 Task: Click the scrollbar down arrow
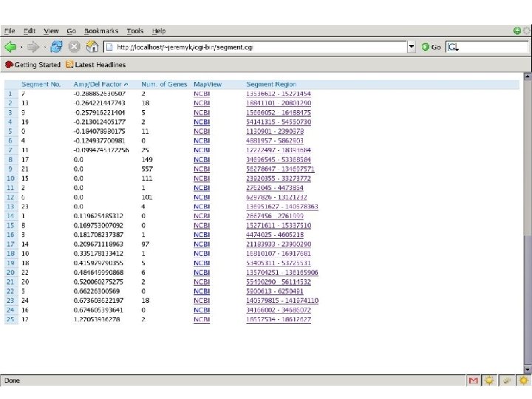point(527,369)
